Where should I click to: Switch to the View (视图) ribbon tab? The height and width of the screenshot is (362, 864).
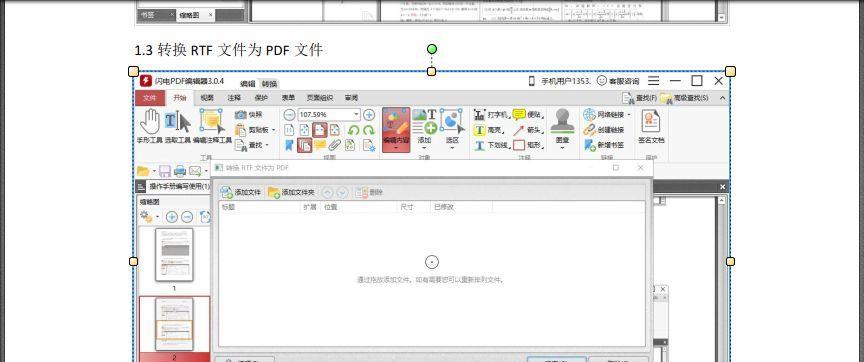207,98
